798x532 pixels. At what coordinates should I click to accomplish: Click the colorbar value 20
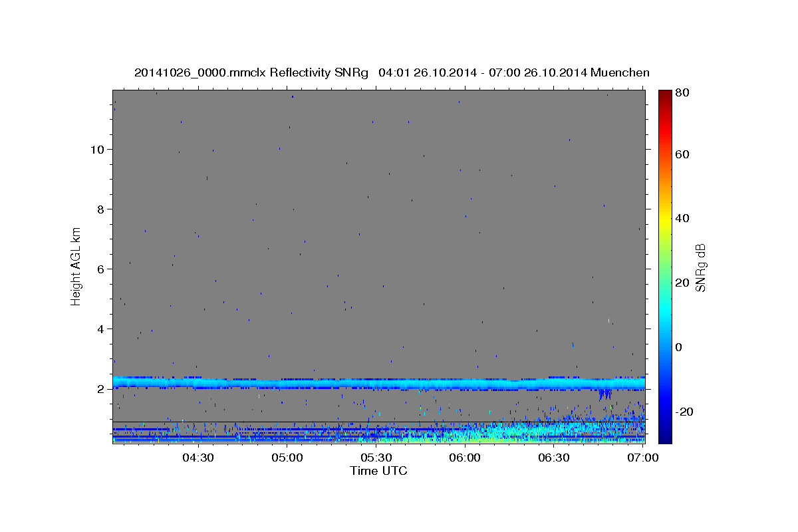point(682,283)
